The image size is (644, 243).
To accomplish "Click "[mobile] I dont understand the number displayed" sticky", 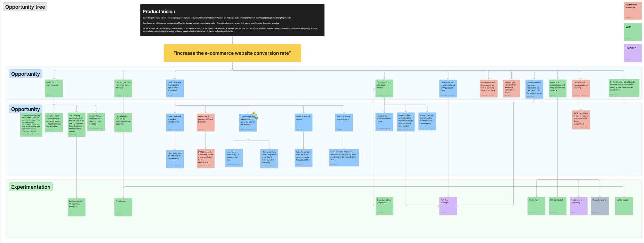I will point(405,122).
